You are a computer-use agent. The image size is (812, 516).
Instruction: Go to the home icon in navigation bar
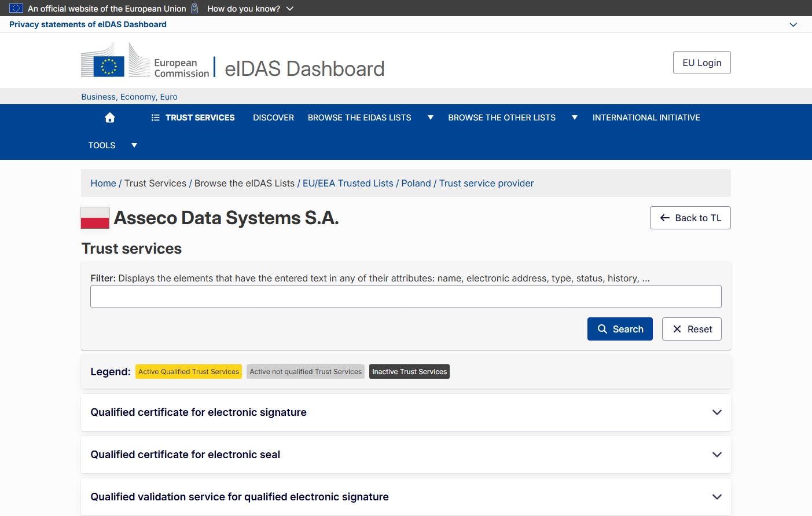(110, 118)
